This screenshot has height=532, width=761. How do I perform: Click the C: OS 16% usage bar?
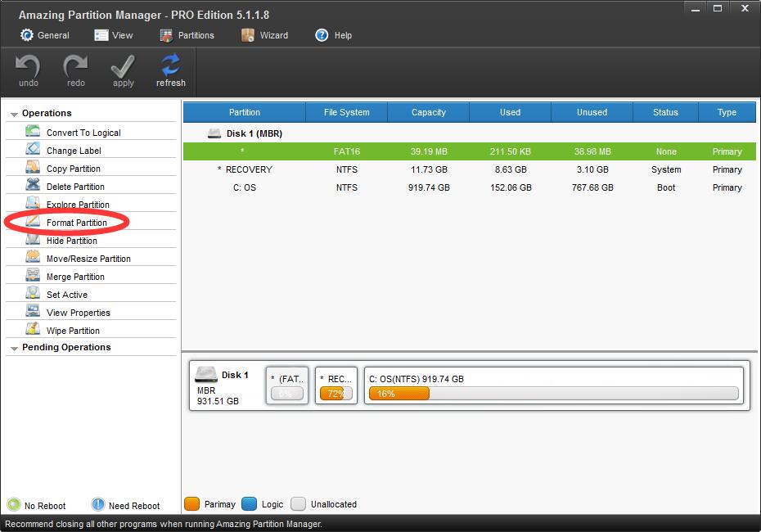coord(554,393)
